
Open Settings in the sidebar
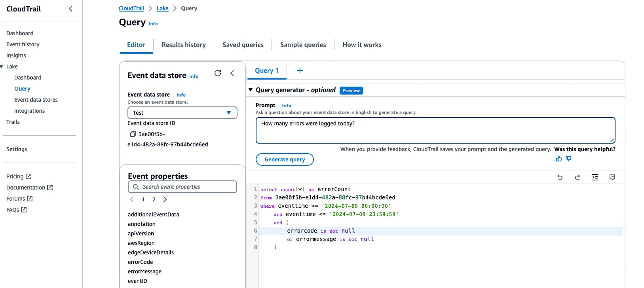point(17,149)
